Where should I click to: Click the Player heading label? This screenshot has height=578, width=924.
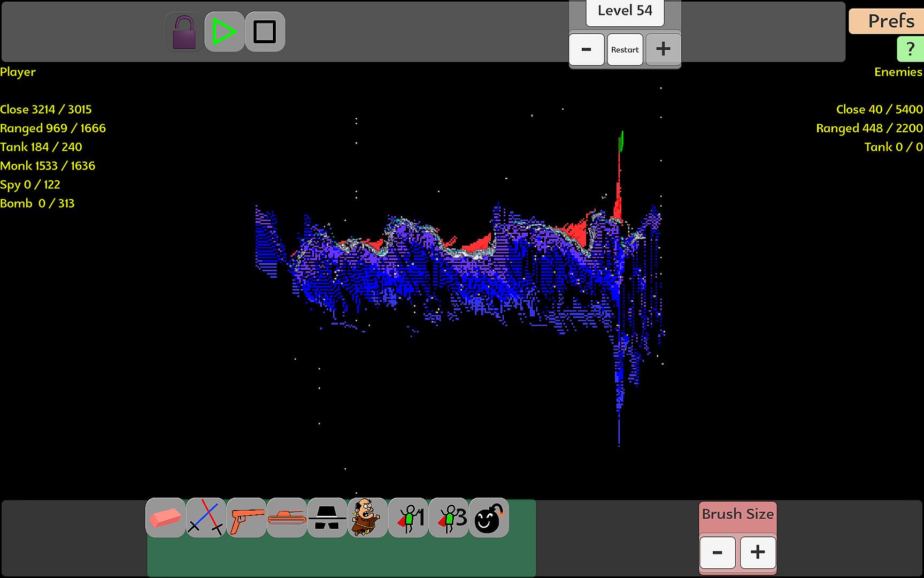(x=18, y=72)
